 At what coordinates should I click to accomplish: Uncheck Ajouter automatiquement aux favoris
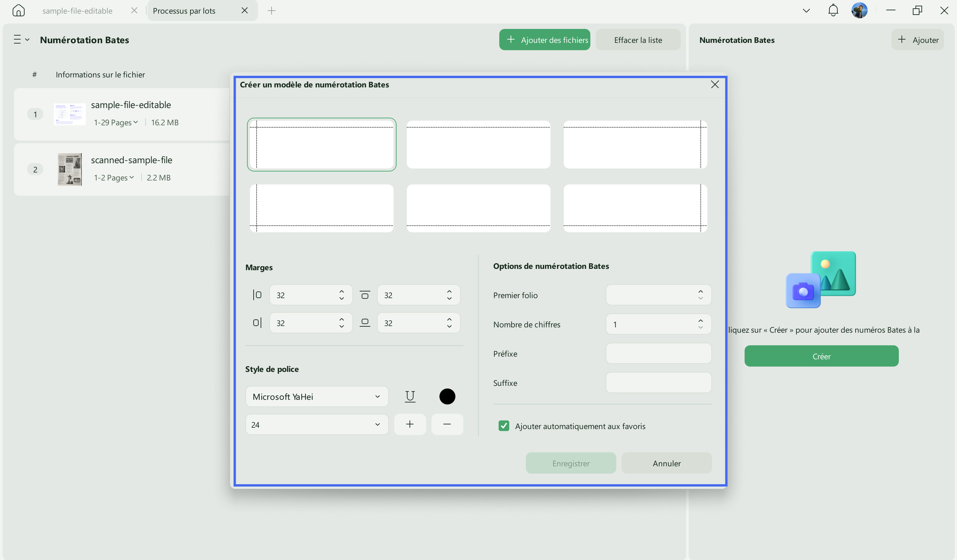click(504, 426)
